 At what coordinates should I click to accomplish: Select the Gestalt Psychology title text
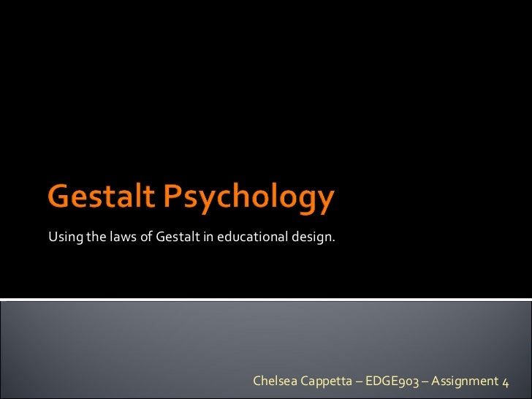(191, 198)
